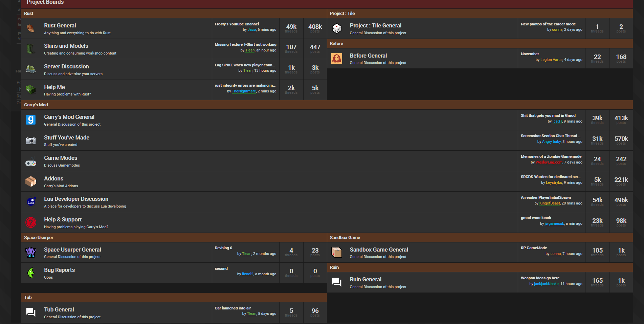Open thread 'Memories of a Zombie Gamemode'
644x324 pixels.
point(551,156)
